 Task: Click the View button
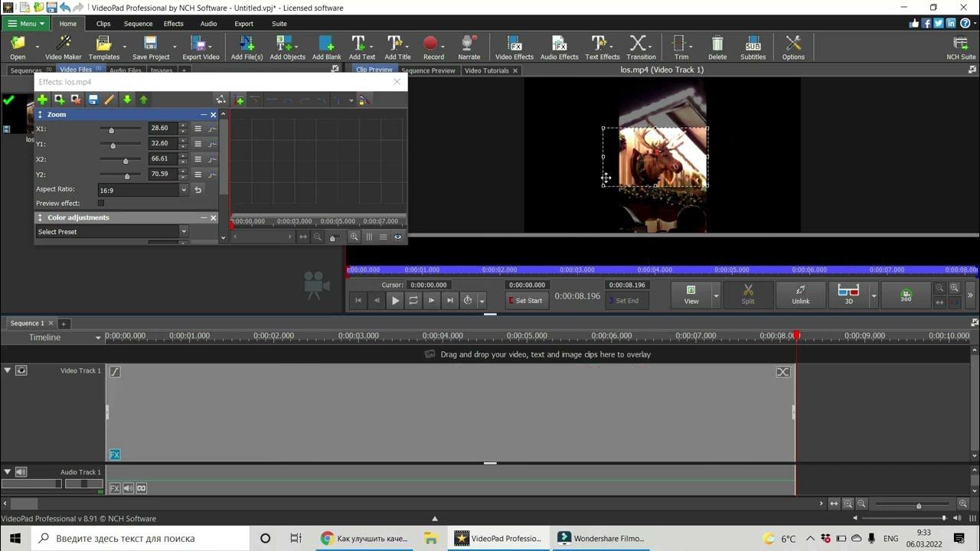coord(691,295)
